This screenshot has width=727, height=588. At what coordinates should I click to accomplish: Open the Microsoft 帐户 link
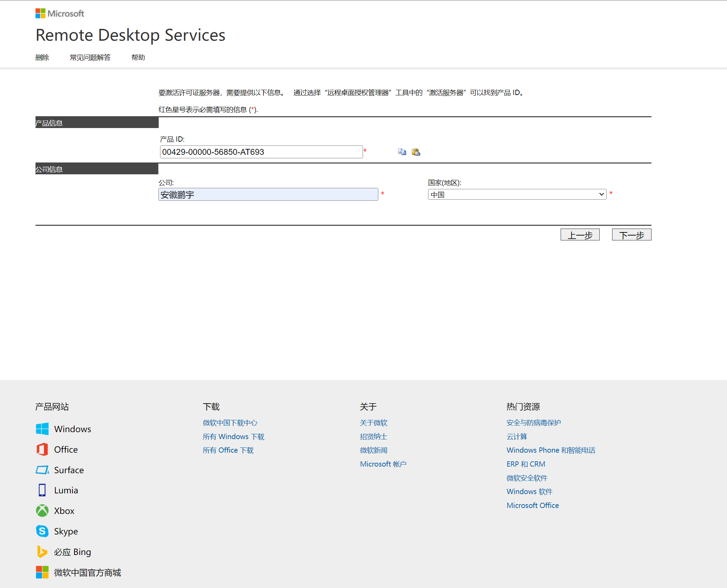(383, 464)
